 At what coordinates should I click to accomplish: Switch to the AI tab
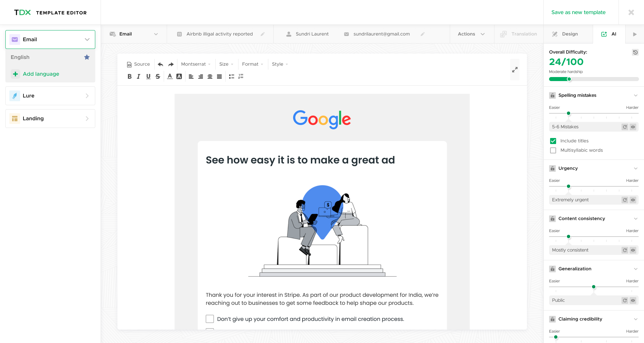[x=609, y=34]
